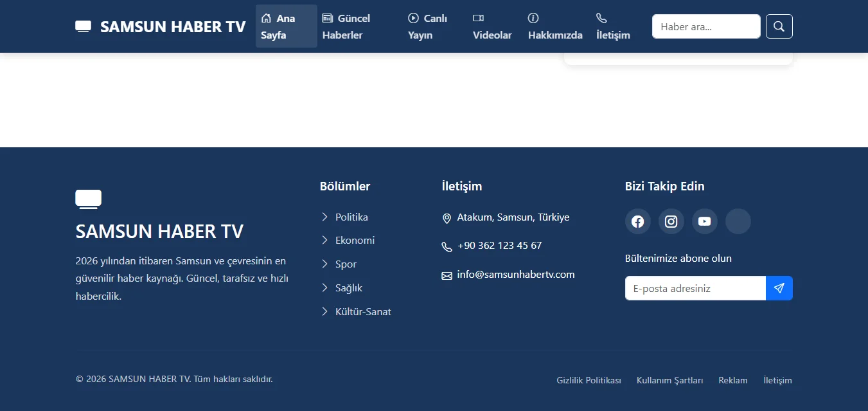Screen dimensions: 868x411
Task: Click the chevron next to Politika
Action: click(x=324, y=217)
